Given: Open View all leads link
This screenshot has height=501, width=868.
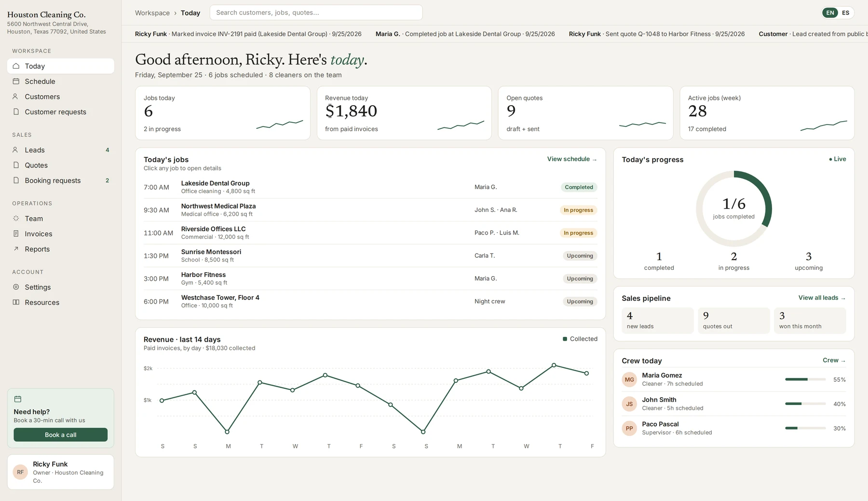Looking at the screenshot, I should click(822, 298).
